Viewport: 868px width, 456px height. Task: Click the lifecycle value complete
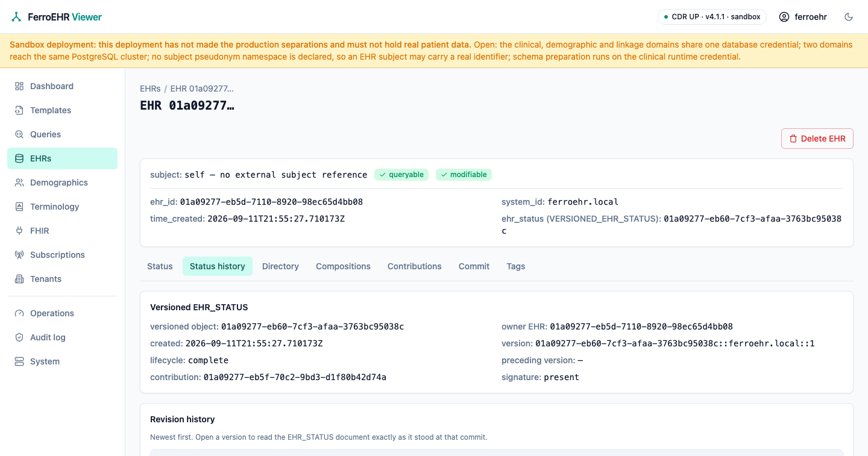208,360
